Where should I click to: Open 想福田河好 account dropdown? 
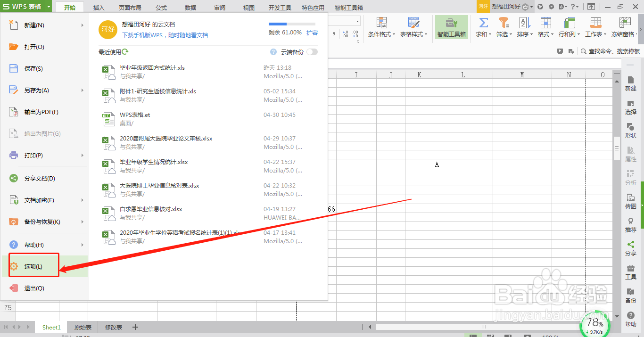(x=531, y=7)
